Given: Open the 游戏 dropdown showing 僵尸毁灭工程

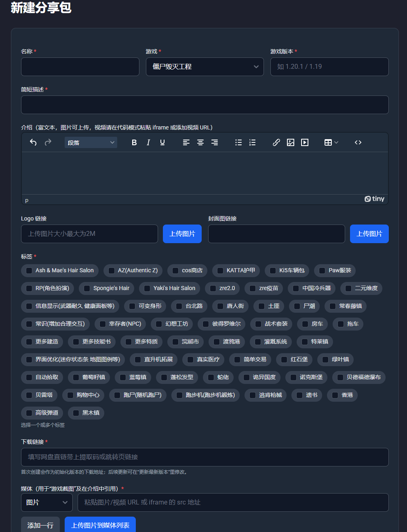Looking at the screenshot, I should click(205, 67).
